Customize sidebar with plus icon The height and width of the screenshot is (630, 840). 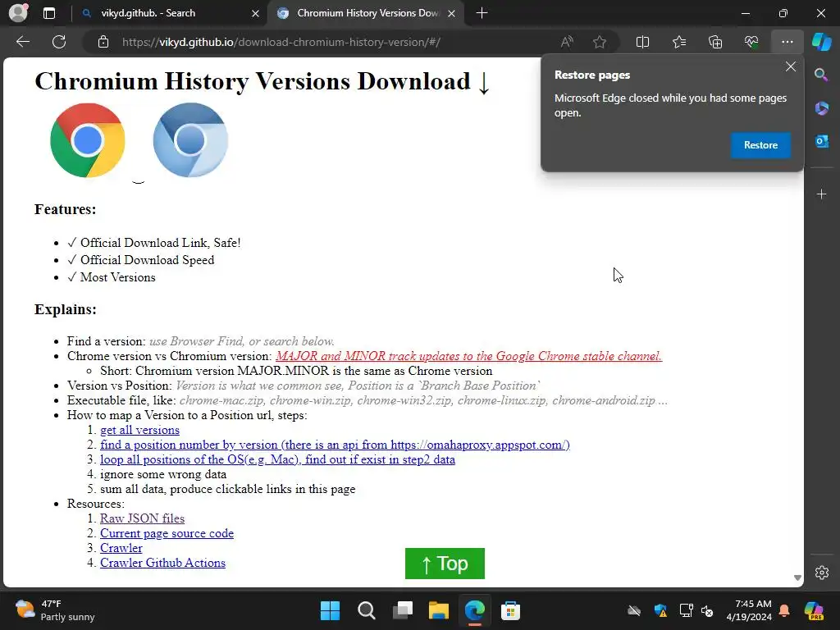(x=821, y=194)
